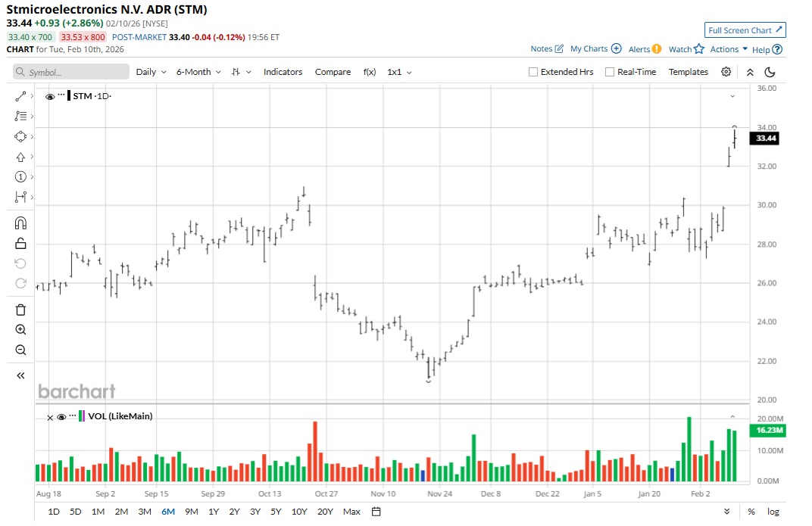Image resolution: width=812 pixels, height=526 pixels.
Task: Select the 1Y time range
Action: pos(214,512)
